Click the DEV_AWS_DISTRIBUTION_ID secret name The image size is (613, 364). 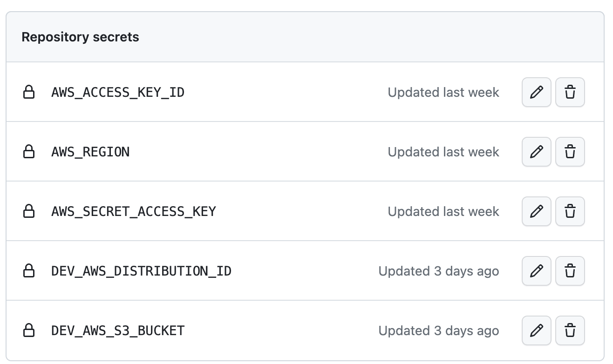pos(141,271)
